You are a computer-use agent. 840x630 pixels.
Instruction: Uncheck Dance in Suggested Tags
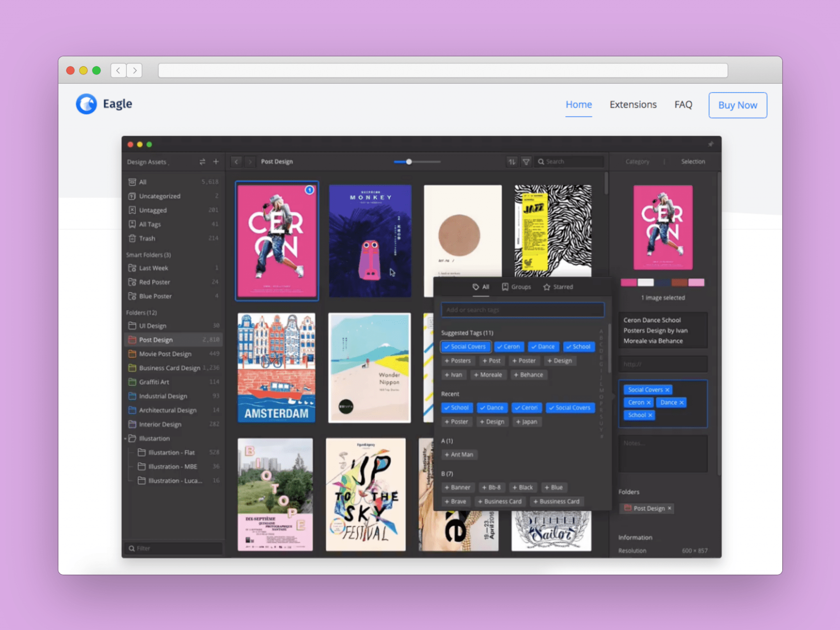(x=543, y=347)
